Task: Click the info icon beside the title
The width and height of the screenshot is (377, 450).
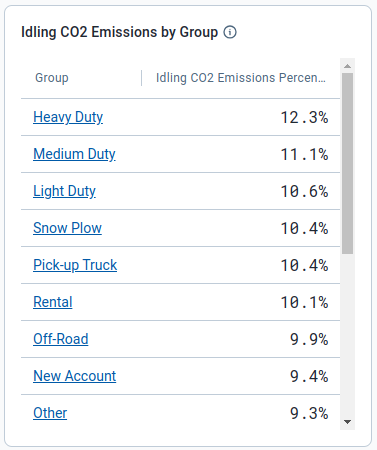Action: coord(230,32)
